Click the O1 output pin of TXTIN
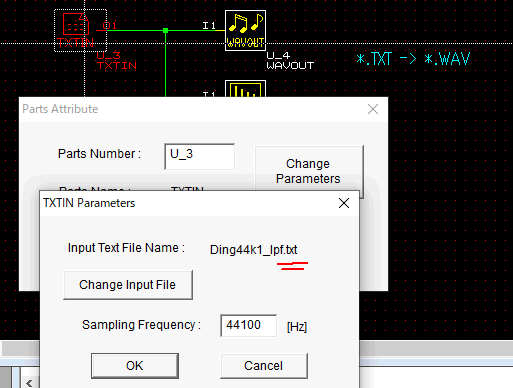 (x=110, y=26)
